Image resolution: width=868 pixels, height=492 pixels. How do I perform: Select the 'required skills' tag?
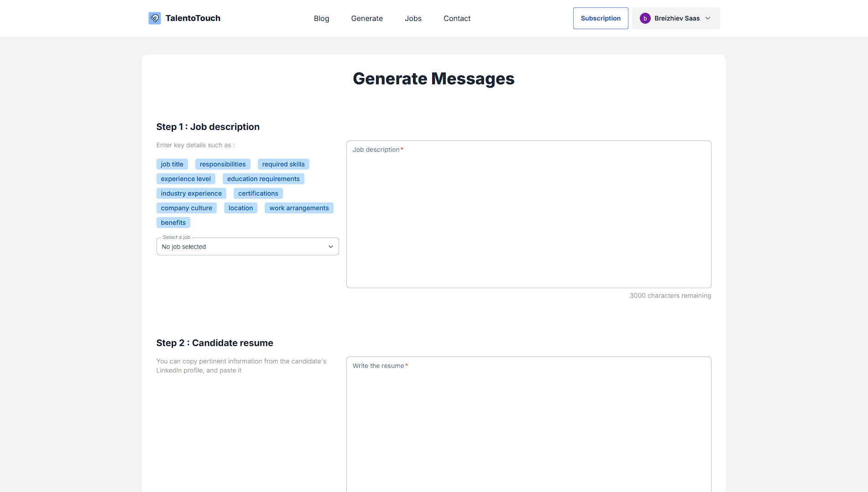[x=283, y=164]
